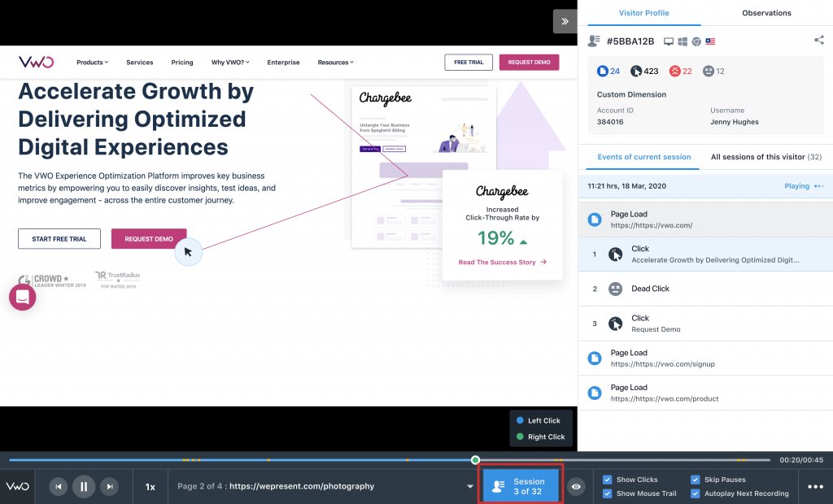Open the page URL dropdown arrow

[469, 486]
